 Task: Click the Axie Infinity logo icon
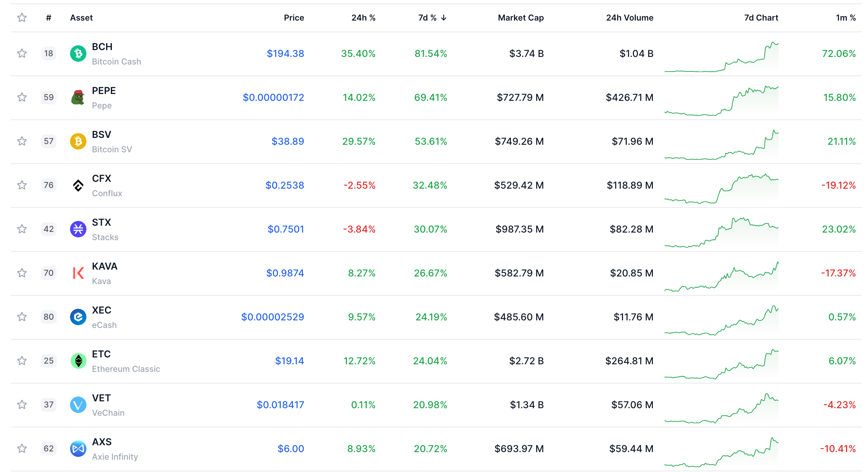[x=78, y=449]
